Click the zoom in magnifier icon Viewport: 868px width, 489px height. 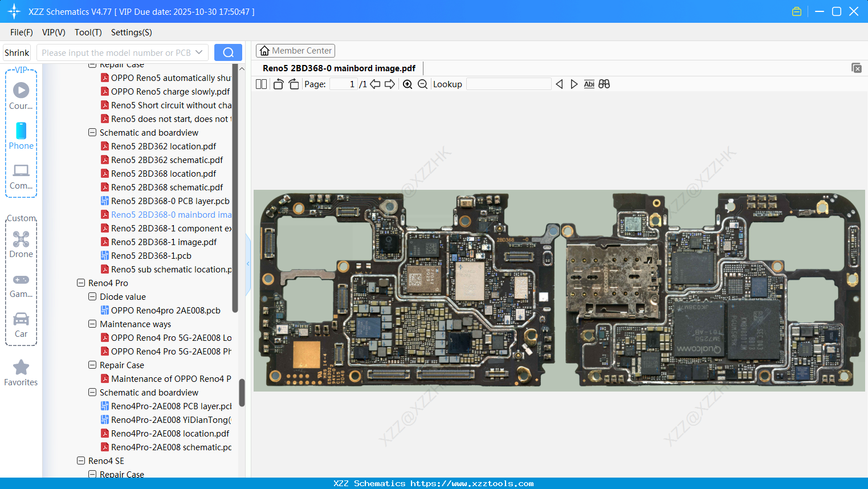pos(407,84)
